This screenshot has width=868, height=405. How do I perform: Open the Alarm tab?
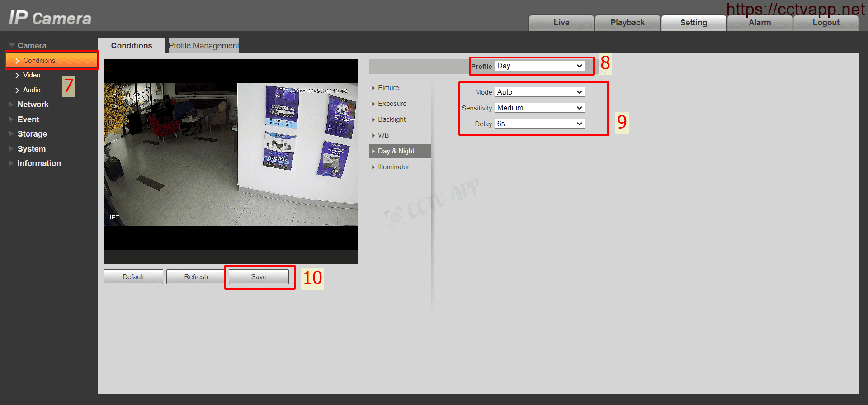[x=759, y=23]
